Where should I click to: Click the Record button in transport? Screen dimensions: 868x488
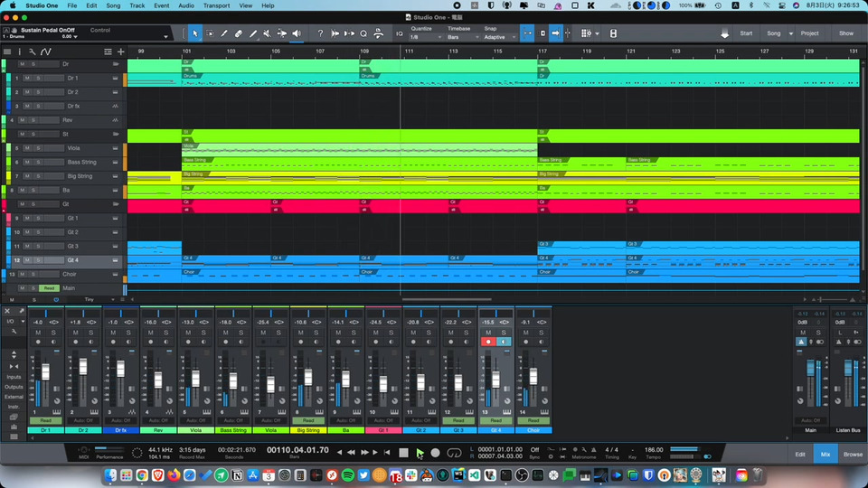435,453
